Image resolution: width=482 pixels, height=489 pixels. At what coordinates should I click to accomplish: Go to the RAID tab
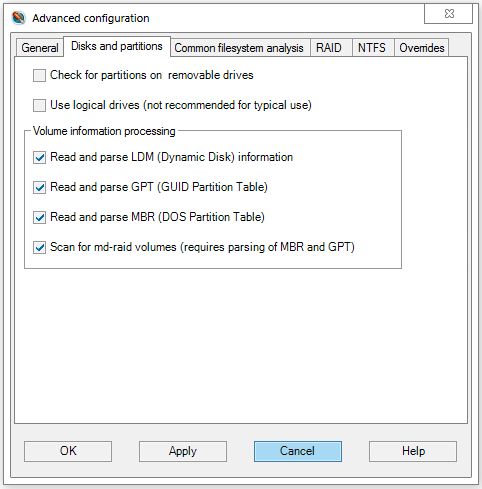(329, 48)
